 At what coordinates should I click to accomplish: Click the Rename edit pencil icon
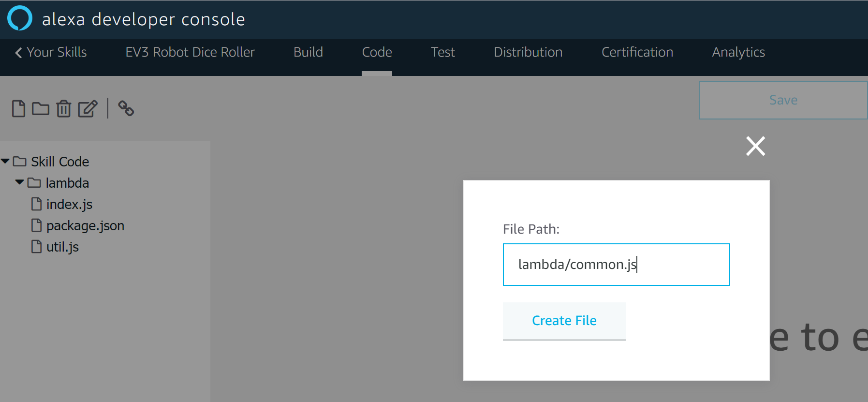pyautogui.click(x=88, y=108)
